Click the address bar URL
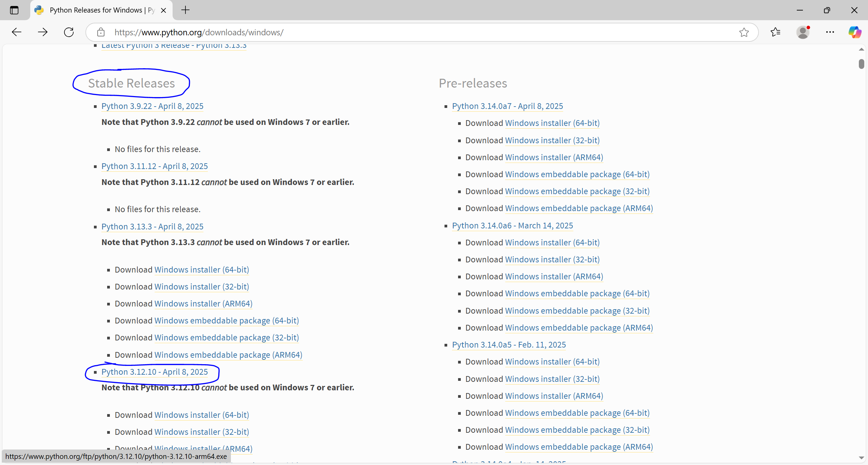Image resolution: width=868 pixels, height=465 pixels. click(199, 32)
